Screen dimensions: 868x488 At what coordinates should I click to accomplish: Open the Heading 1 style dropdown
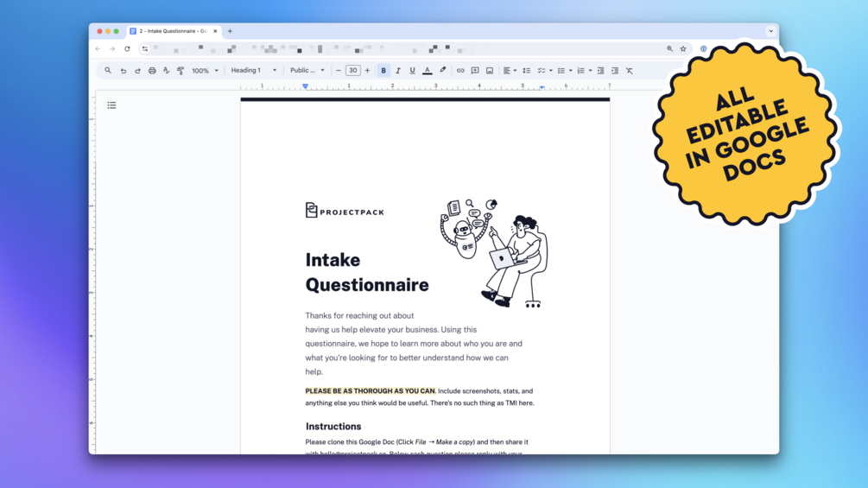coord(254,70)
